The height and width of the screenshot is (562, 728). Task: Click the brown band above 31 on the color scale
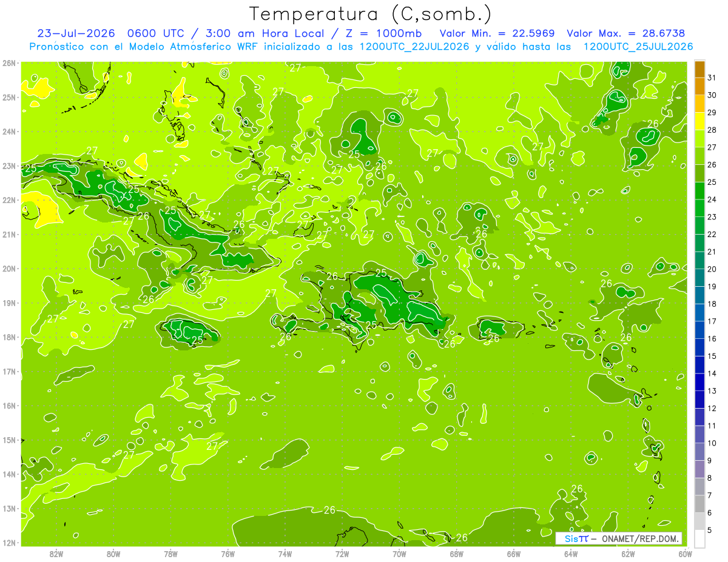point(699,69)
